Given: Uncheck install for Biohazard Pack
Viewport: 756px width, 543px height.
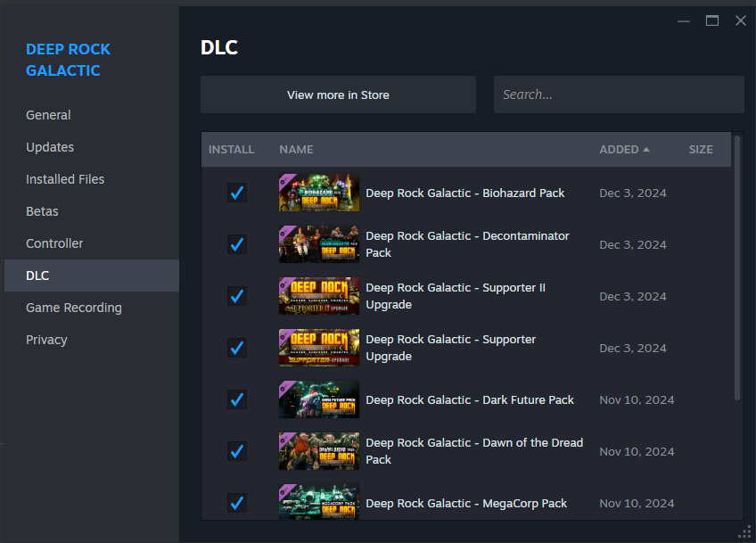Looking at the screenshot, I should click(x=236, y=193).
